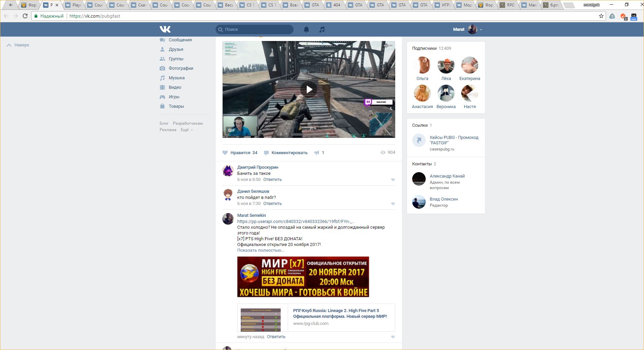The image size is (644, 350).
Task: Expand comment with Показать полностью
Action: click(x=260, y=250)
